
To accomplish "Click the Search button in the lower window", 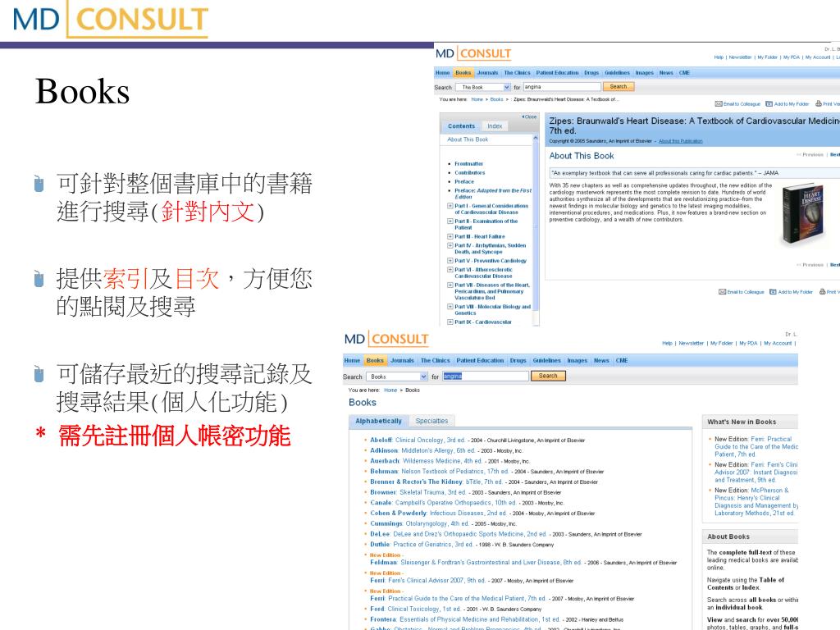I will coord(548,376).
